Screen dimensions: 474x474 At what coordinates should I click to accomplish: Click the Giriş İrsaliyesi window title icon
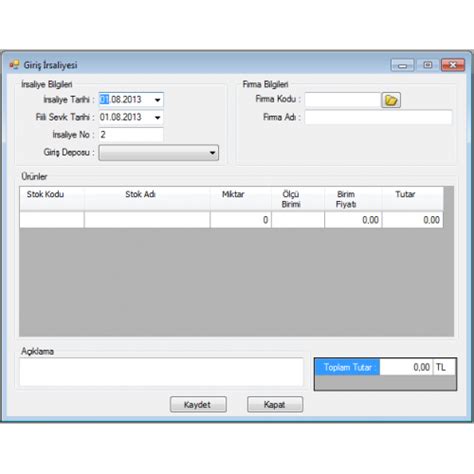pos(14,65)
